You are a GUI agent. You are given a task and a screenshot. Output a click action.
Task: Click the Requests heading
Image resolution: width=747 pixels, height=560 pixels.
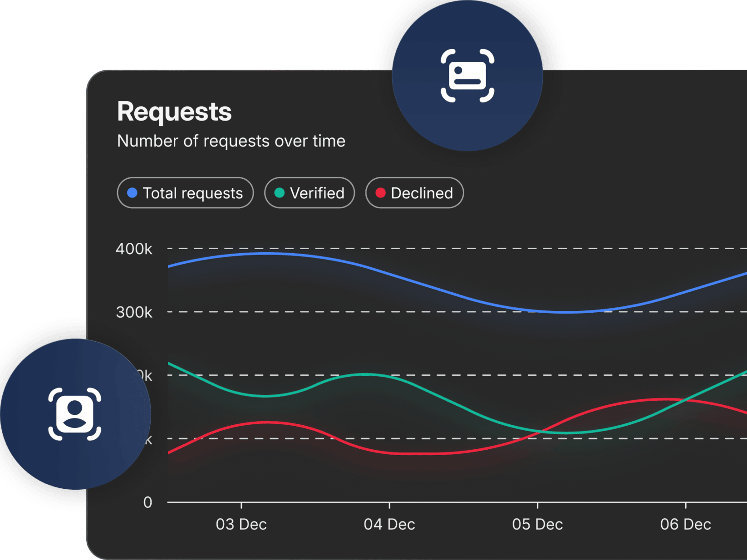[x=174, y=112]
